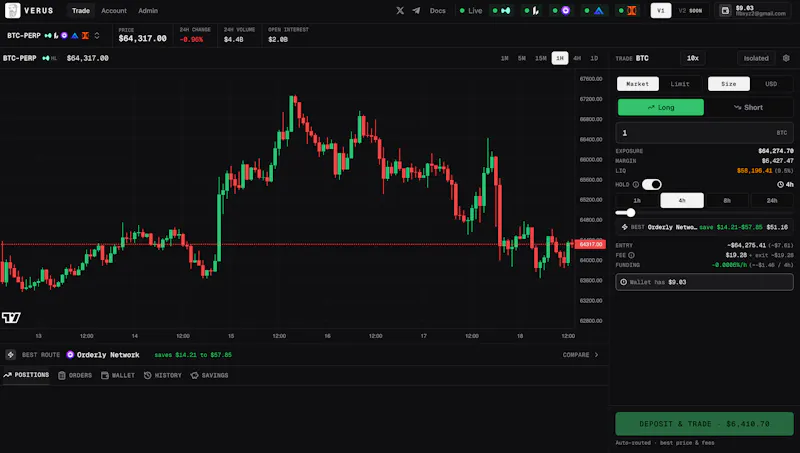Open the Docs link
The height and width of the screenshot is (453, 800).
click(437, 11)
